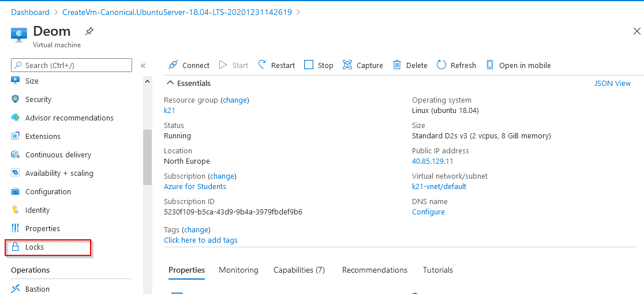Click the Configuration toolbox icon
Image resolution: width=644 pixels, height=294 pixels.
coord(16,191)
